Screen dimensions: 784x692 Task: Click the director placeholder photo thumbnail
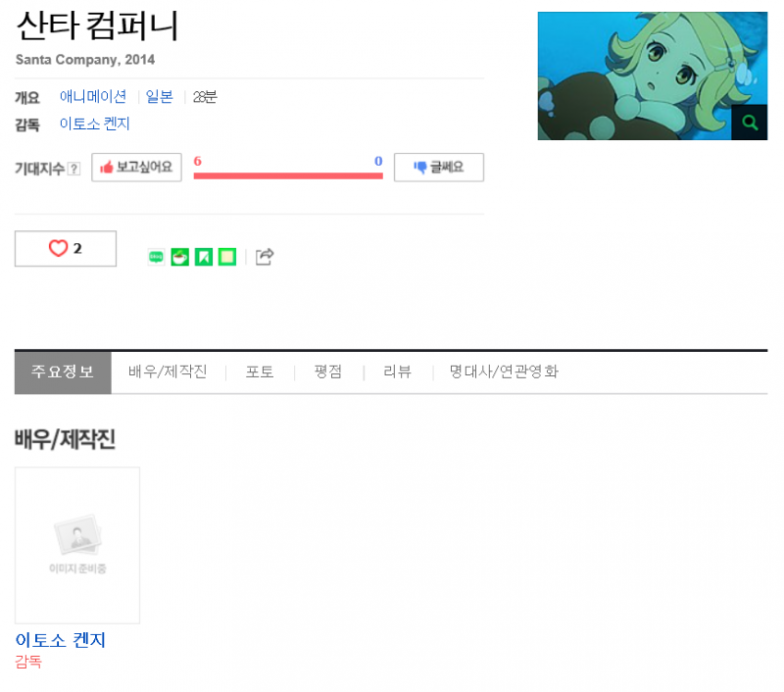coord(77,546)
